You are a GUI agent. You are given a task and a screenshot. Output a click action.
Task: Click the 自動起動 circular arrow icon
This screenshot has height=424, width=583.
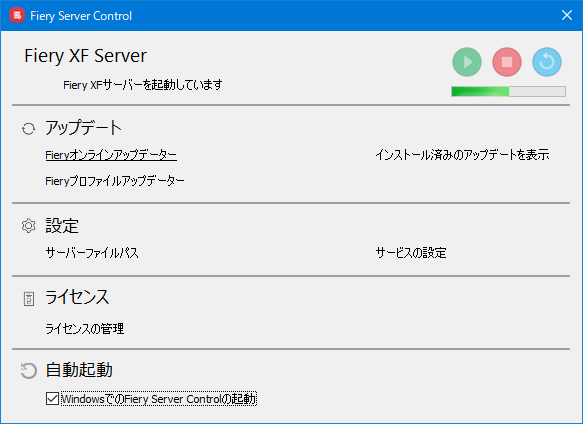(x=28, y=371)
